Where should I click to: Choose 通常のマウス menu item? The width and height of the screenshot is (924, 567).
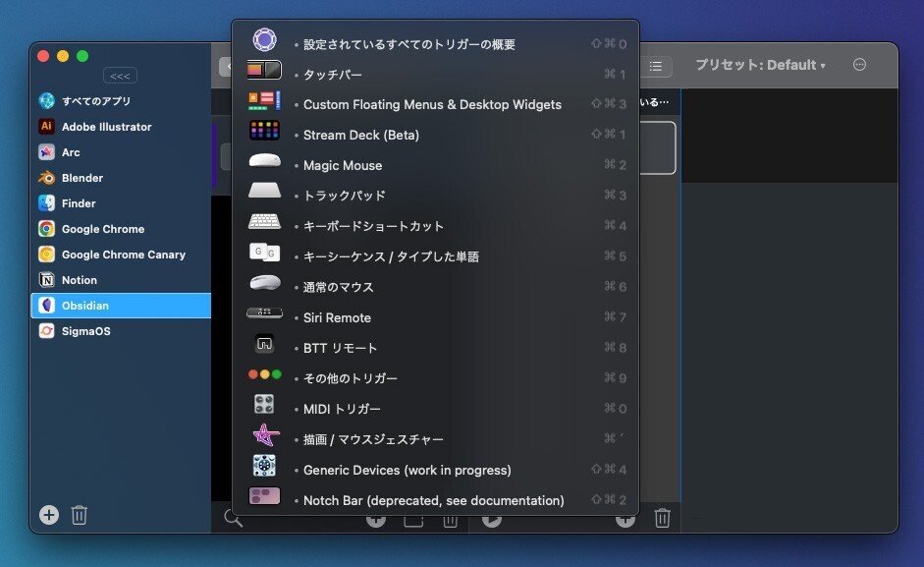click(435, 287)
